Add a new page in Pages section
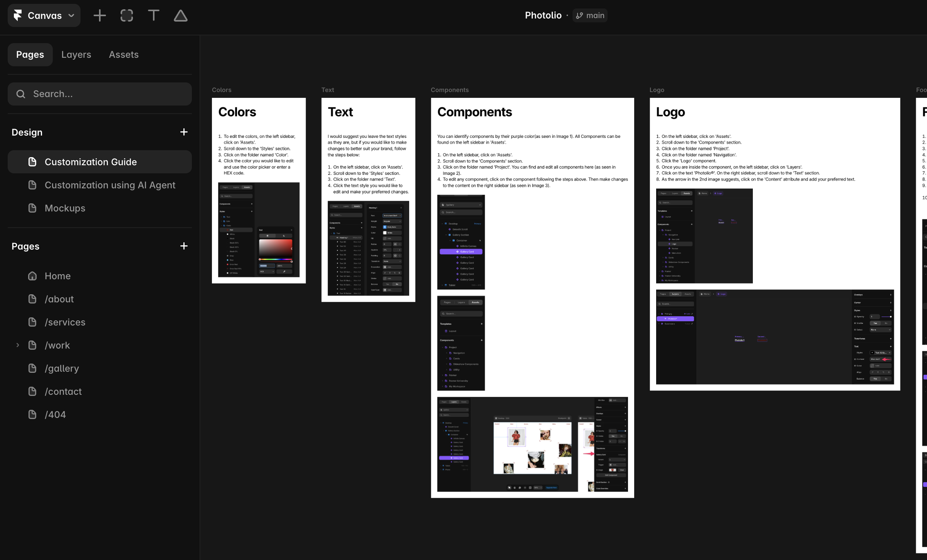927x560 pixels. tap(184, 246)
